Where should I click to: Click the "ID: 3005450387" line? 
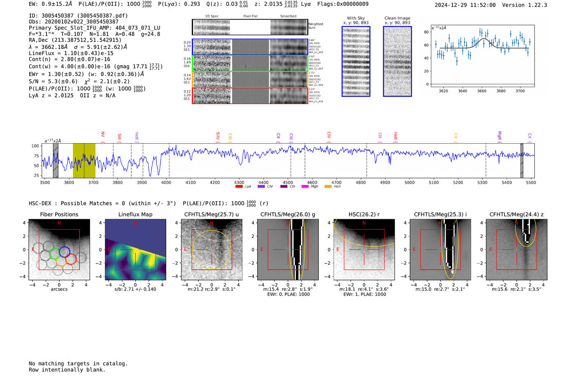[78, 16]
